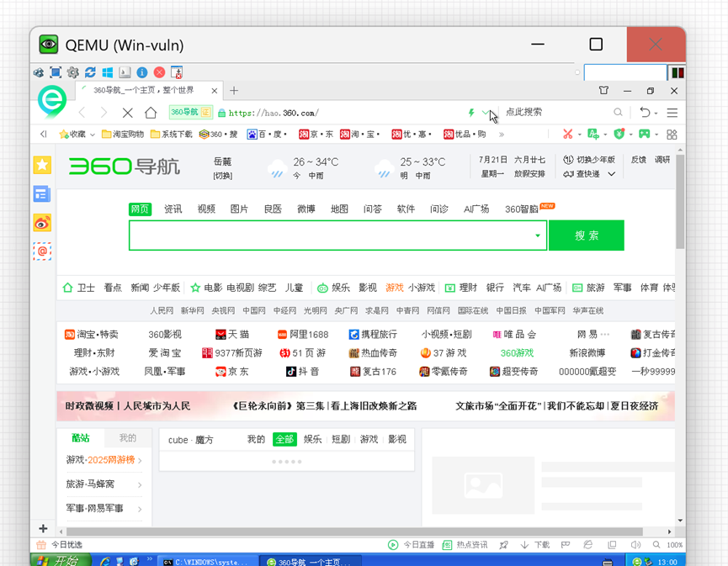Screen dimensions: 728x566
Task: Select the 资讯 search tab
Action: click(173, 209)
